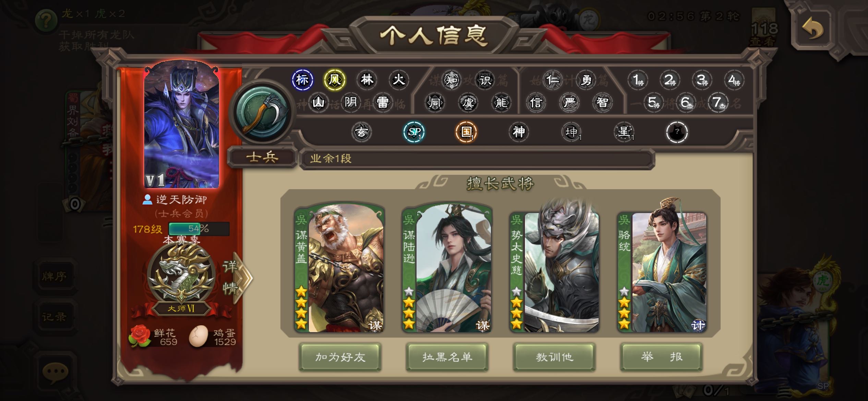Open the 牌序 card order menu

54,276
